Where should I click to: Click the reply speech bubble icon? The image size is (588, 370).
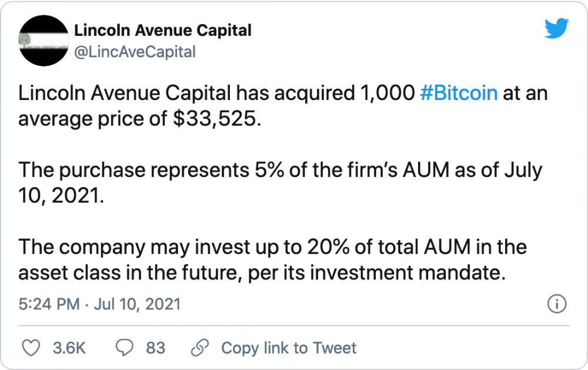[124, 348]
